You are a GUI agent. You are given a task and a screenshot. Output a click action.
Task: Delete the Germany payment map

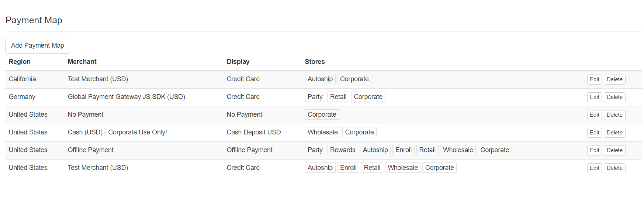[x=614, y=97]
